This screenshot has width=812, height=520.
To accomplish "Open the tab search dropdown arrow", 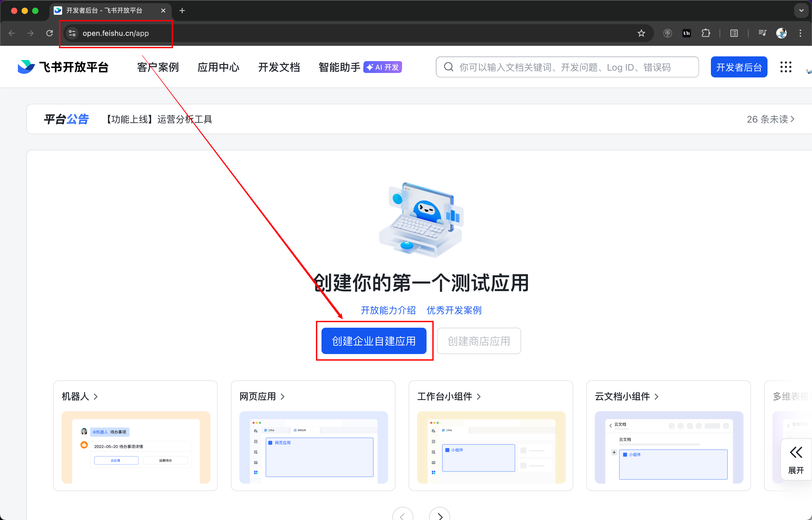I will click(x=801, y=11).
